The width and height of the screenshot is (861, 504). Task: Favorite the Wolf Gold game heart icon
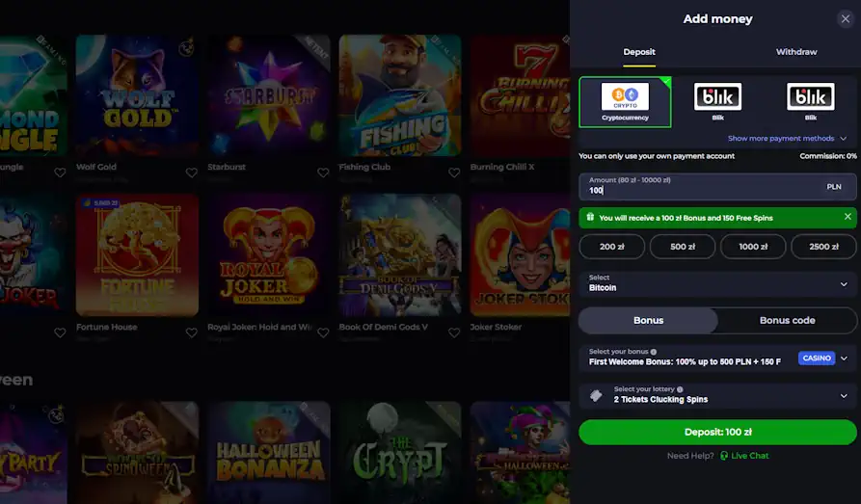(192, 172)
